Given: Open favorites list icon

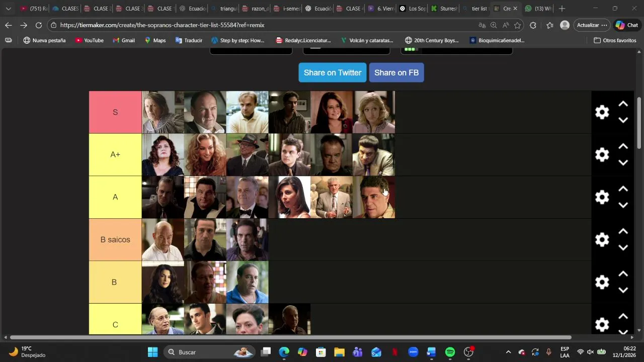Looking at the screenshot, I should point(550,25).
